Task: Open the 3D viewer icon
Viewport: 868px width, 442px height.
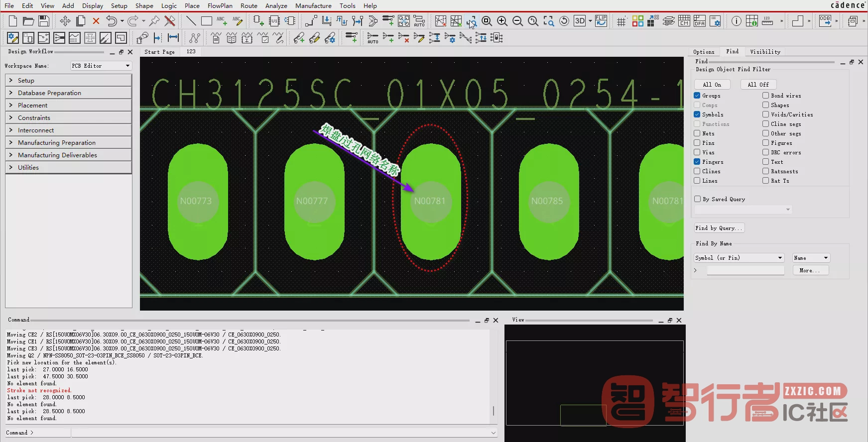Action: pyautogui.click(x=580, y=21)
